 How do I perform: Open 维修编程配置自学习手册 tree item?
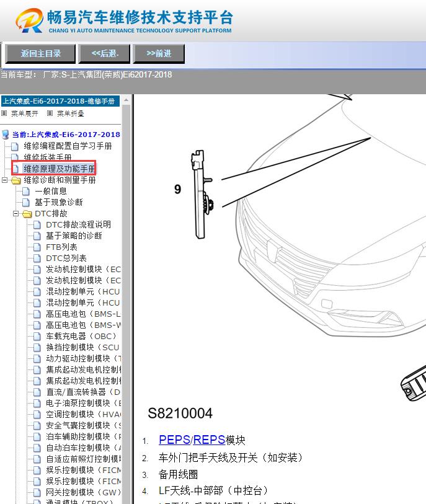[68, 146]
